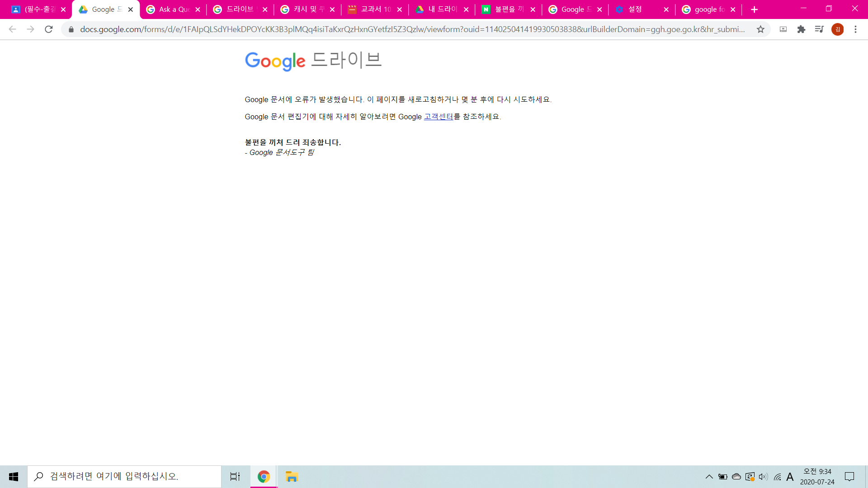Open the Chrome profile avatar
The image size is (868, 488).
click(838, 29)
